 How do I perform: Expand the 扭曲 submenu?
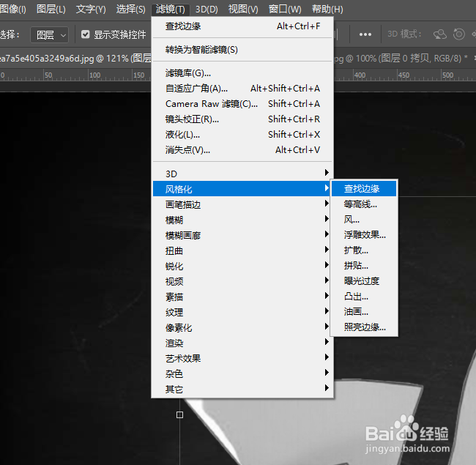[x=242, y=250]
